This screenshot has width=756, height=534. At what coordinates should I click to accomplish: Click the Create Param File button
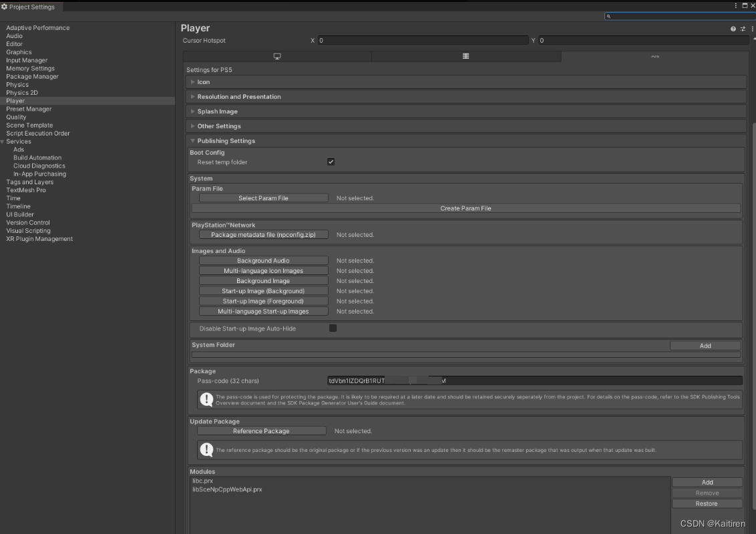(465, 208)
